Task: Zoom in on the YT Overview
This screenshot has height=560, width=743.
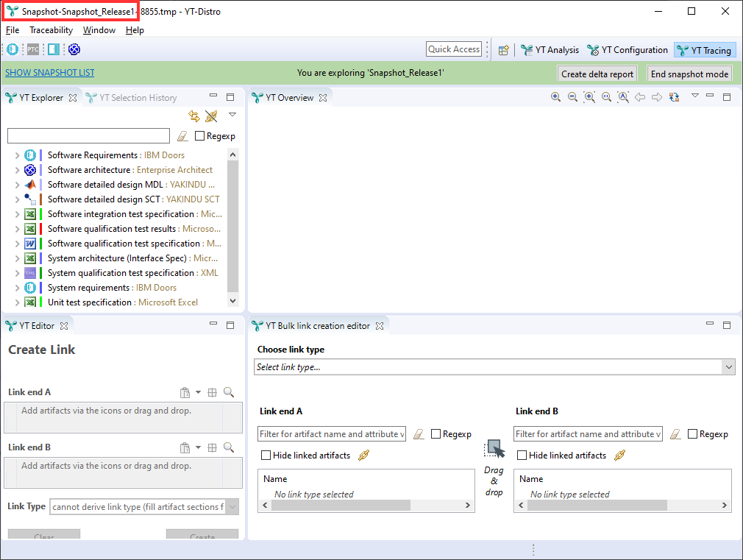Action: click(556, 97)
